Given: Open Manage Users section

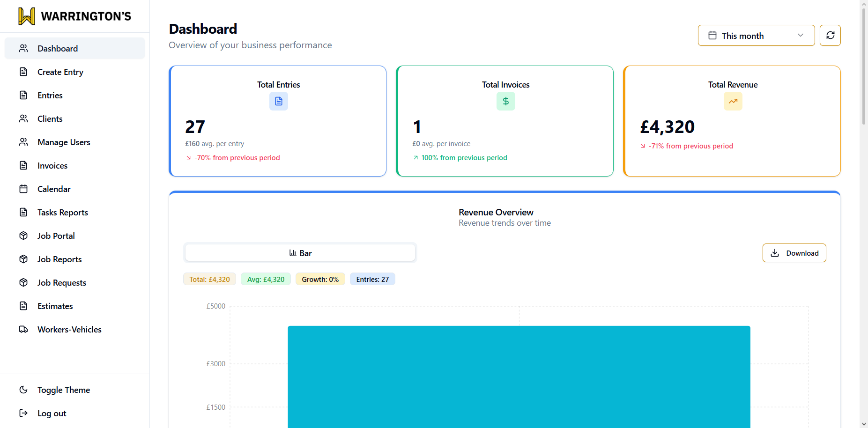Looking at the screenshot, I should [74, 142].
